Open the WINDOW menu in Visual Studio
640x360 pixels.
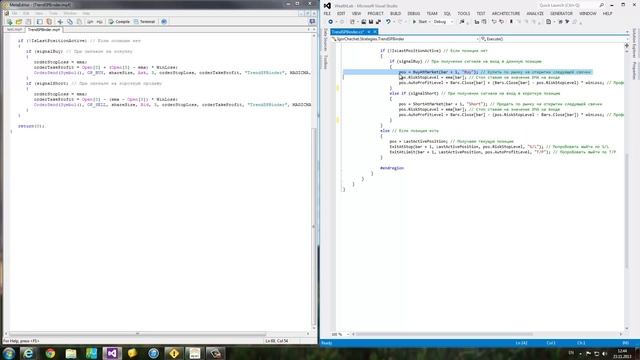[x=588, y=13]
